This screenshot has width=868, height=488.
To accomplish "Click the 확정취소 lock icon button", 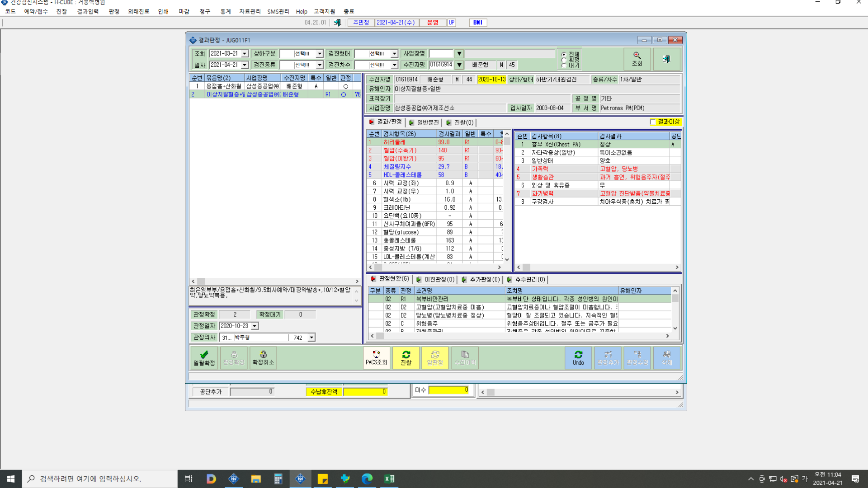I will click(263, 358).
